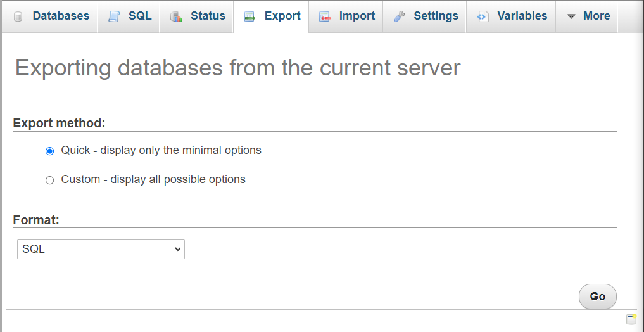
Task: Click the More tab triangle arrow
Action: point(571,17)
